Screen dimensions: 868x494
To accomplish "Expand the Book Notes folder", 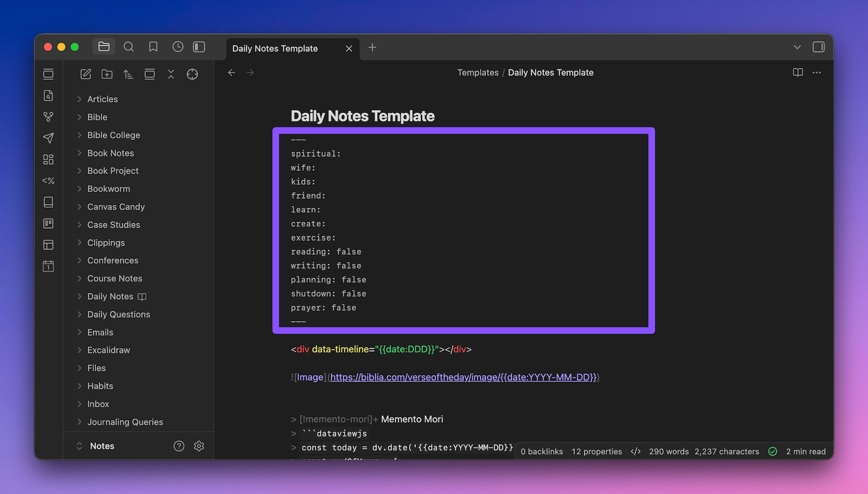I will click(79, 153).
